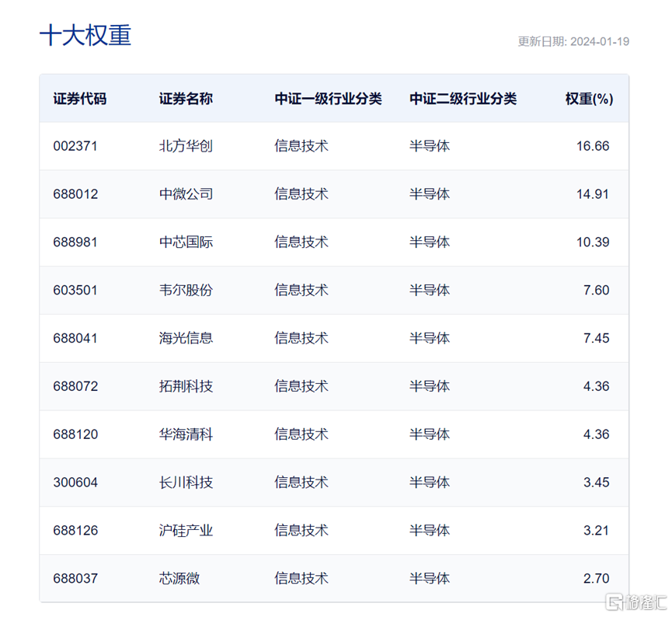Select the weight value '3.45'
672x617 pixels.
(596, 483)
